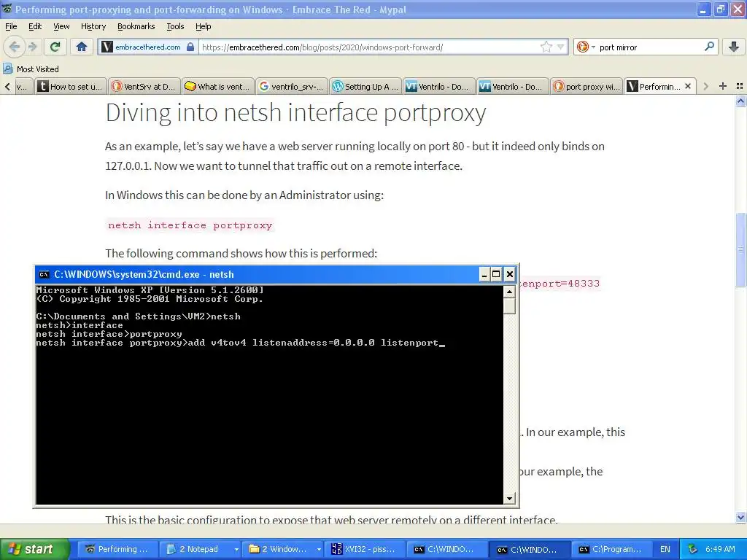Screen dimensions: 747x560
Task: Click the padlock security icon in address bar
Action: [x=190, y=47]
